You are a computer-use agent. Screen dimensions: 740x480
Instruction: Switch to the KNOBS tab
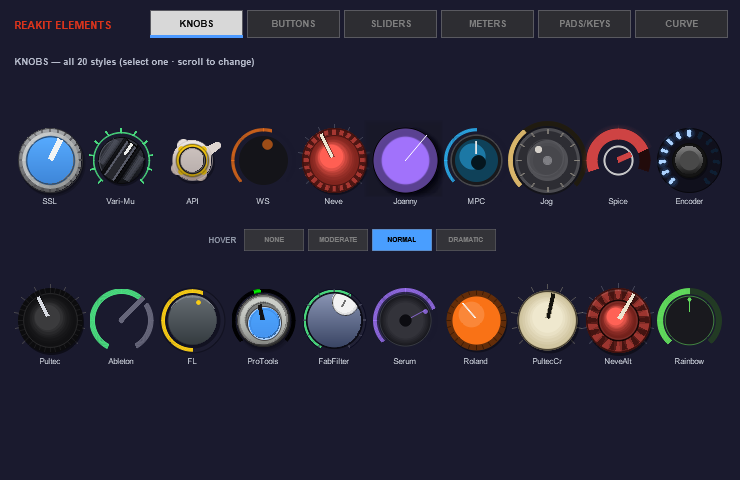click(196, 24)
